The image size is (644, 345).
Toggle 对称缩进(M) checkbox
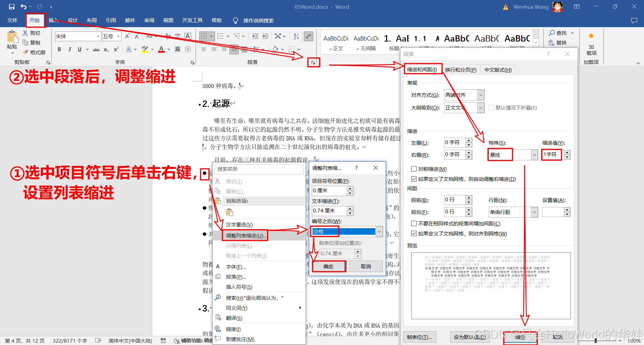coord(414,169)
